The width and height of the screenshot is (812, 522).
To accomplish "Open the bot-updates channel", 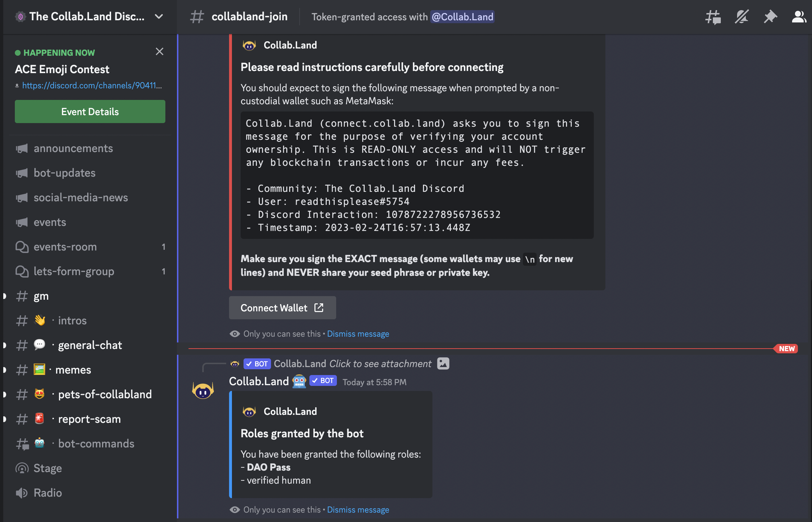I will (x=90, y=173).
